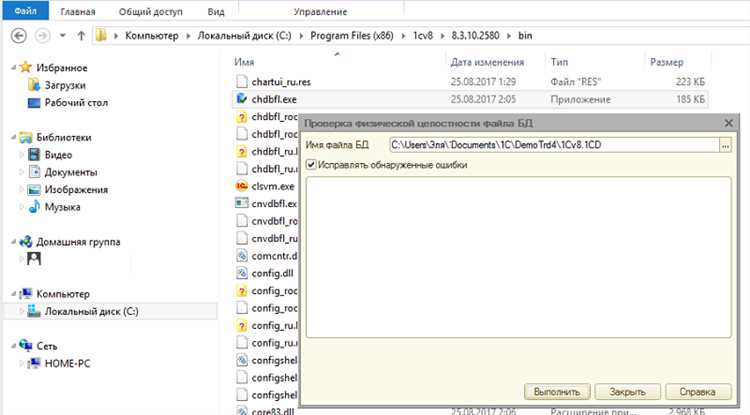Collapse the Библиотеки tree section
The width and height of the screenshot is (750, 415).
(13, 137)
